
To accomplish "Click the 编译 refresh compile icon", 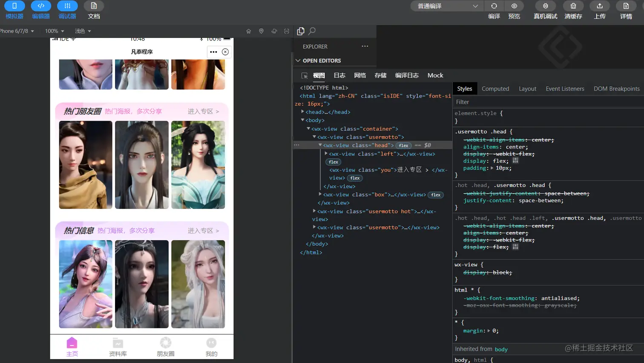I will pos(494,6).
